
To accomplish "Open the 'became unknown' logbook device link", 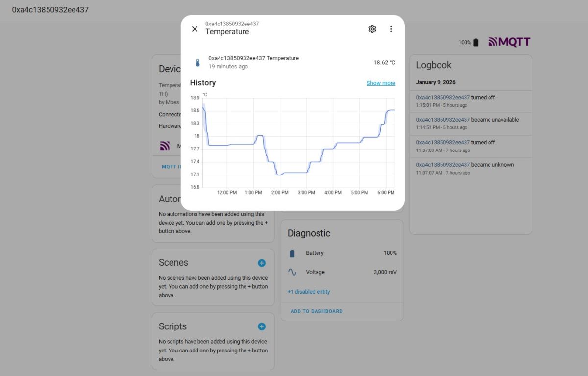I will coord(443,165).
